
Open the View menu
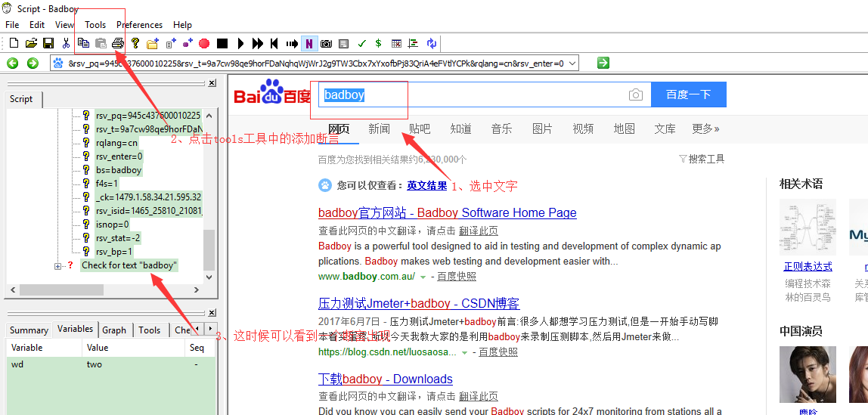pyautogui.click(x=65, y=25)
